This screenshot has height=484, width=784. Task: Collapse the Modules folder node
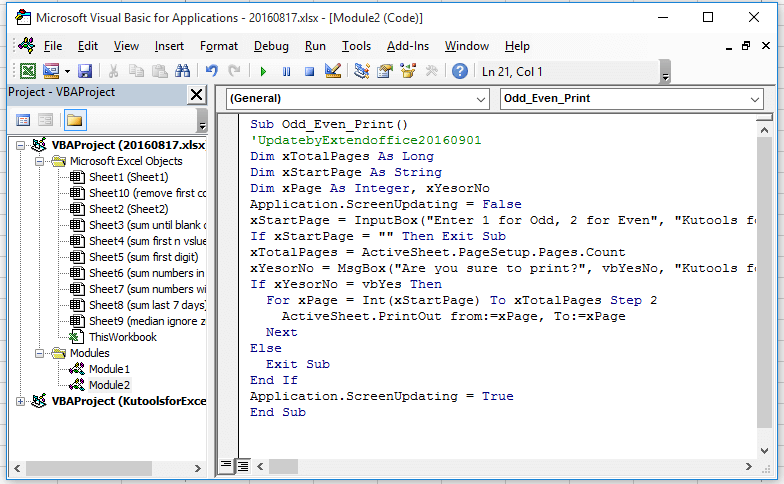[40, 353]
